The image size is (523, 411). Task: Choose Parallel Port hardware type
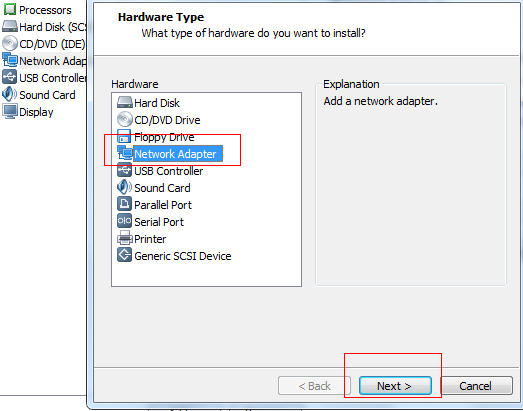[x=163, y=205]
